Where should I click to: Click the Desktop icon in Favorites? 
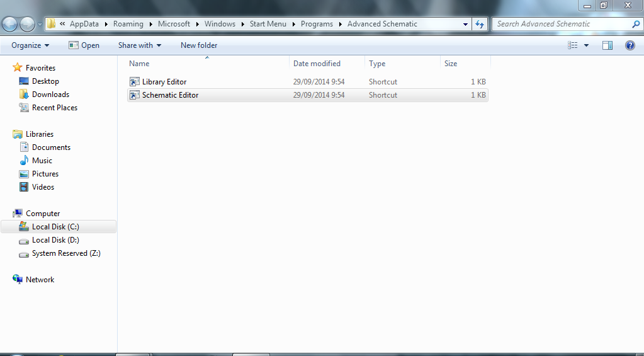click(24, 81)
